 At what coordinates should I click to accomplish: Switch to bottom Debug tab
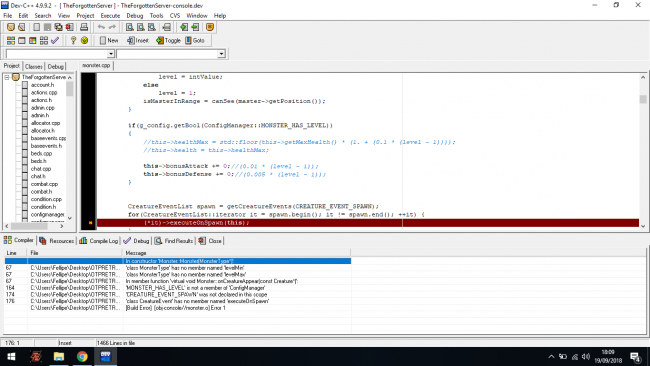[136, 241]
